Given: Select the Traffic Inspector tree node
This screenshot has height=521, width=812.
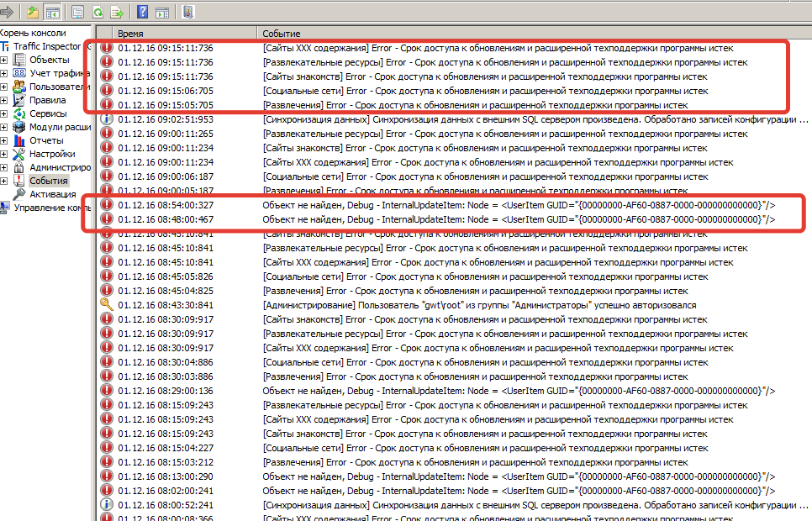Looking at the screenshot, I should point(46,46).
